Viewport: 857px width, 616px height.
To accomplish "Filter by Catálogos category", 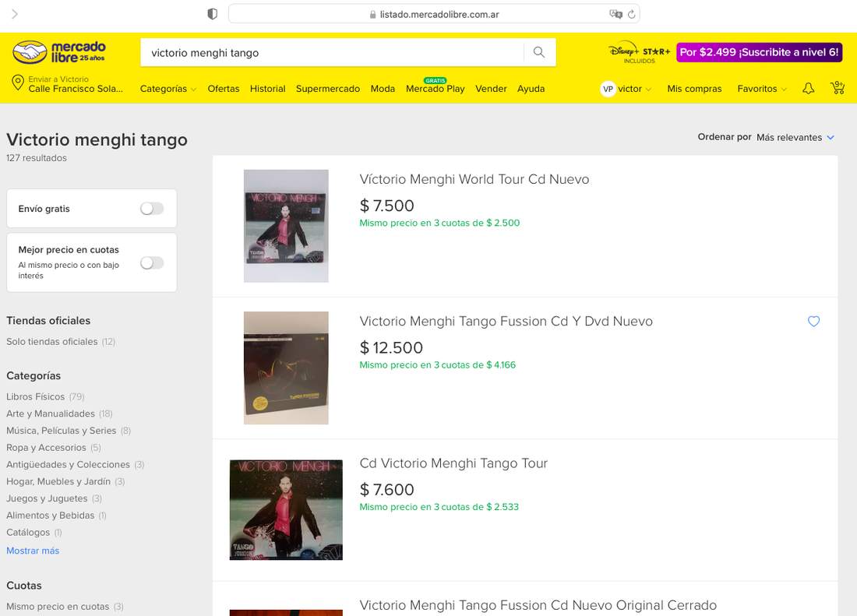I will (x=34, y=533).
